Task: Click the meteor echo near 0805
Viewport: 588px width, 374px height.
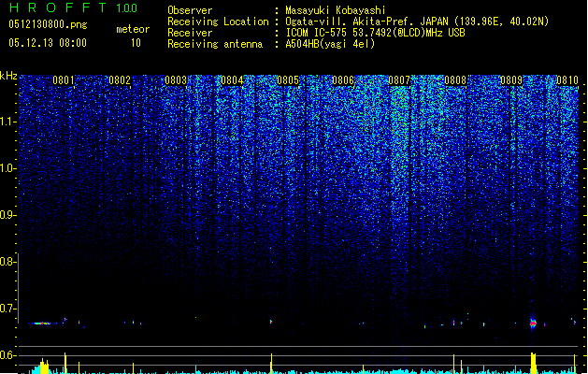Action: [271, 322]
